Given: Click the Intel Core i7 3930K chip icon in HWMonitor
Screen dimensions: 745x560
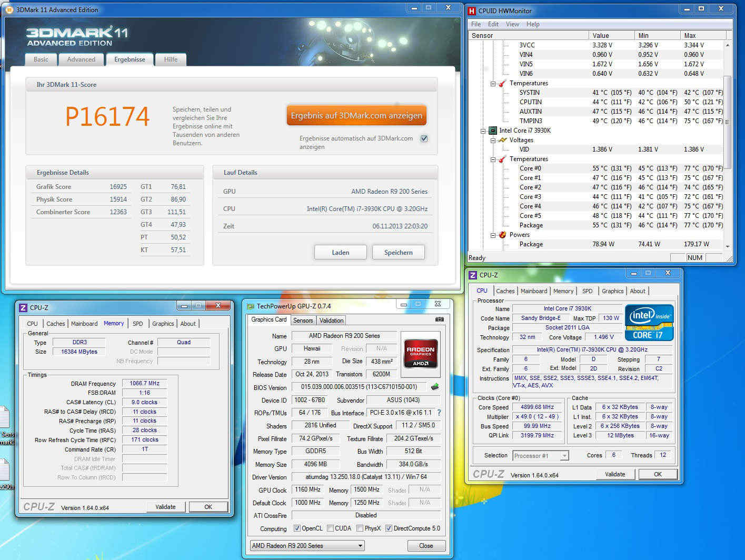Looking at the screenshot, I should (493, 131).
